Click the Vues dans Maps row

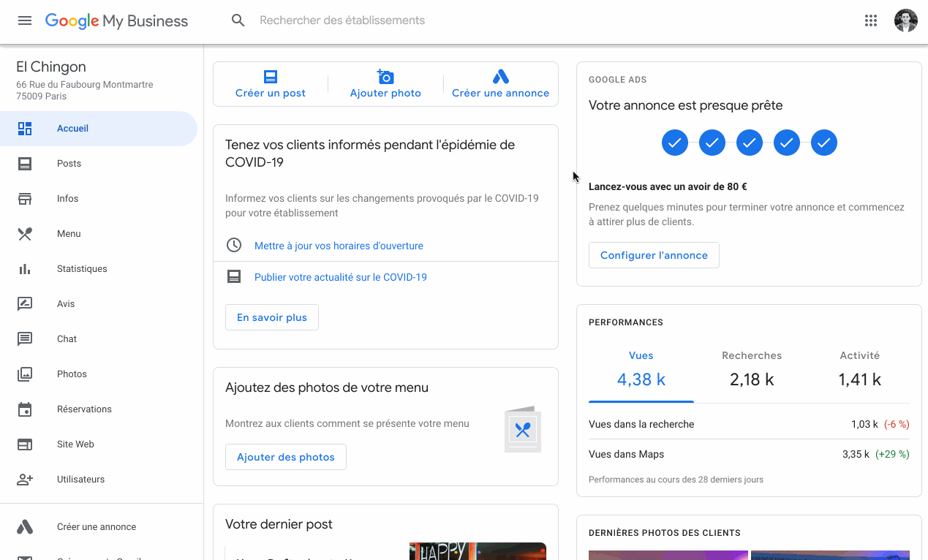click(x=749, y=454)
